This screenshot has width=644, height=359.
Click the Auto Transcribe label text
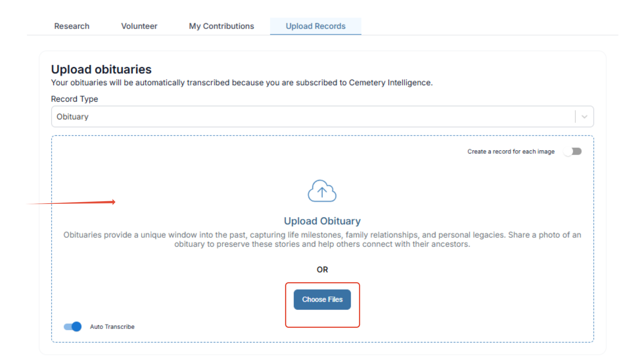(112, 327)
